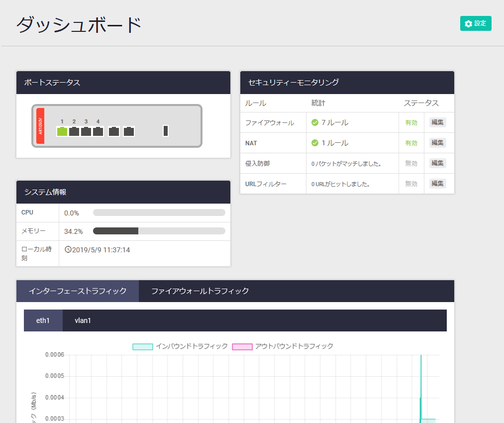Click port 3 icon in port status
This screenshot has height=423, width=504.
tap(86, 131)
